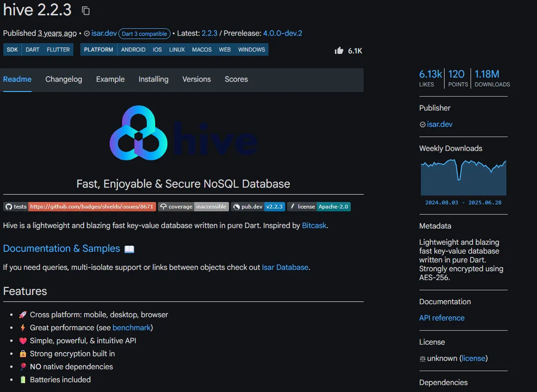The image size is (537, 392).
Task: Open the license link in sidebar
Action: click(473, 359)
